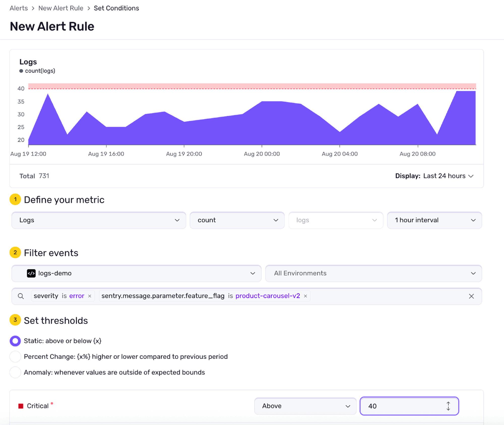Click the search magnifier icon in the filter bar
This screenshot has width=504, height=425.
21,296
